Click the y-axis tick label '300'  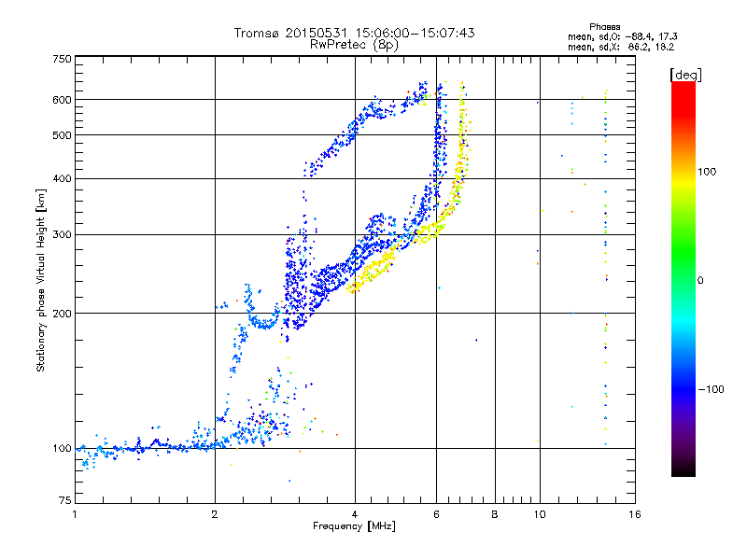pos(62,235)
